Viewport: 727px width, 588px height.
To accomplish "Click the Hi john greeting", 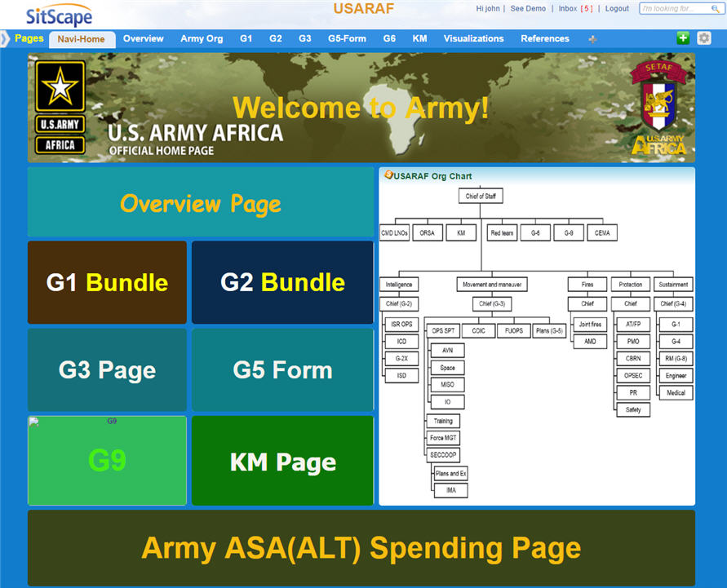I will click(488, 8).
